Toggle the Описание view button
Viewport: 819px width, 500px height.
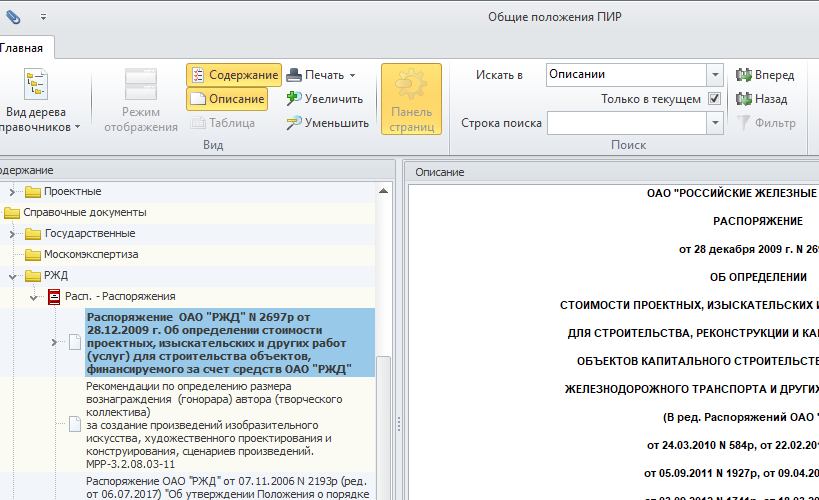[x=227, y=99]
